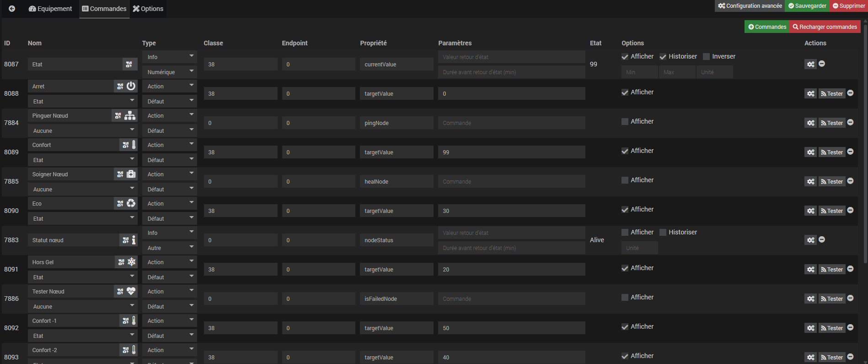Open gear settings for Etat command row
868x364 pixels.
coord(810,64)
